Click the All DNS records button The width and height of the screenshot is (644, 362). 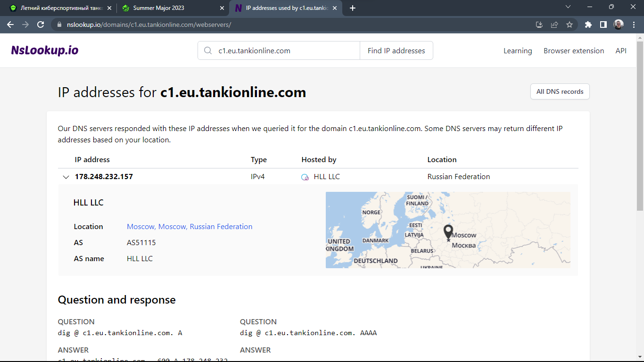click(560, 91)
